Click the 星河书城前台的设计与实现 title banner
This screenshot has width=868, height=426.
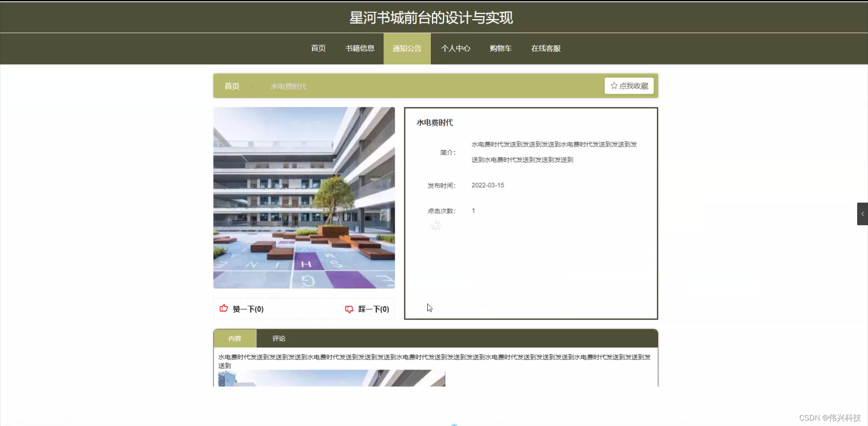point(431,18)
